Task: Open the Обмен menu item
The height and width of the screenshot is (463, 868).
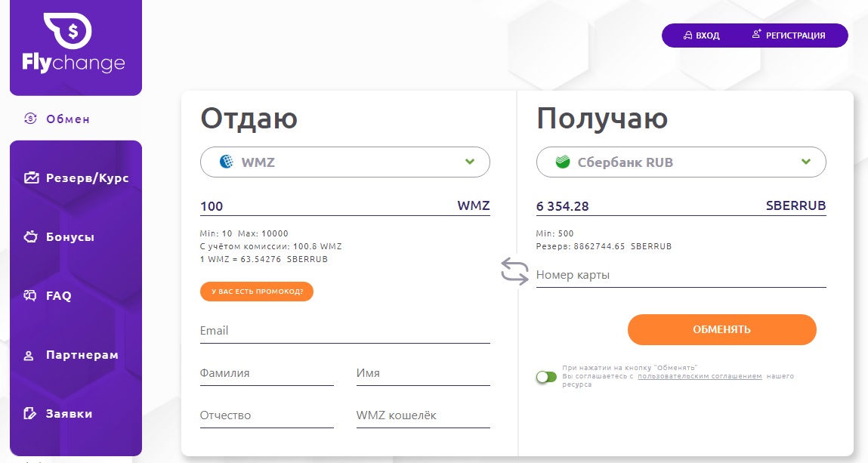Action: pos(67,119)
